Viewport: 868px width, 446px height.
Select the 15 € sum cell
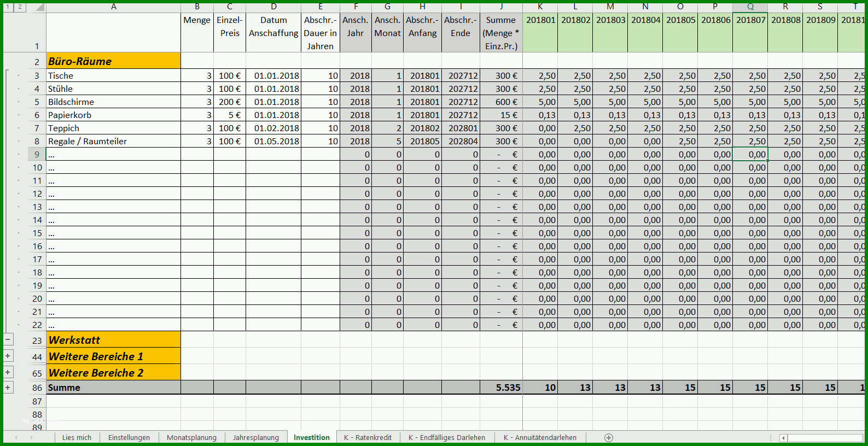(x=501, y=115)
